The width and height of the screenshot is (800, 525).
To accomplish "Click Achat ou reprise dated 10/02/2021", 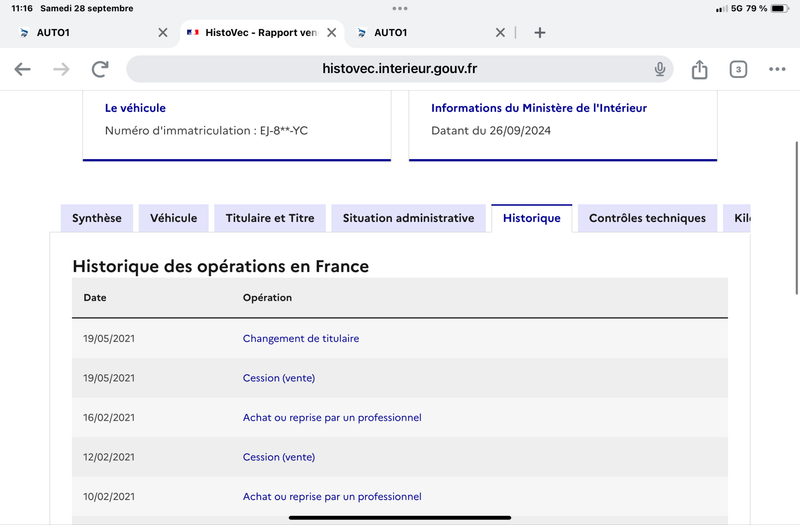I will pyautogui.click(x=332, y=496).
